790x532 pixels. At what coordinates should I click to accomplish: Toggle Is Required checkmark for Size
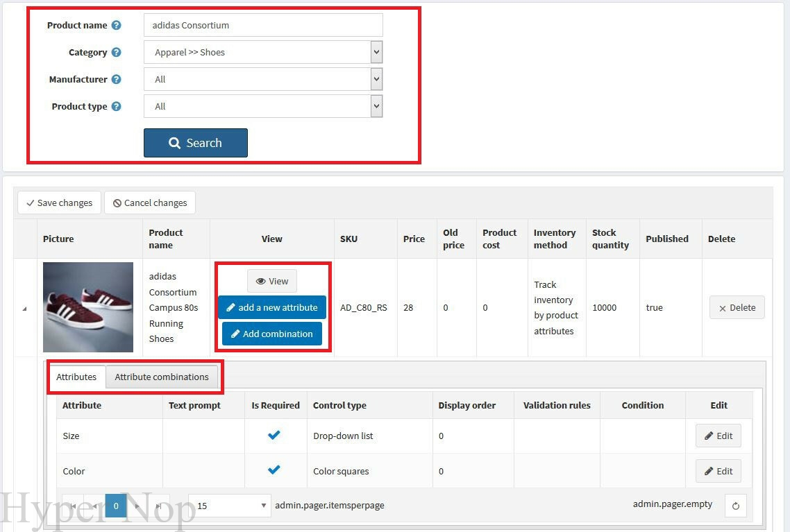point(274,435)
